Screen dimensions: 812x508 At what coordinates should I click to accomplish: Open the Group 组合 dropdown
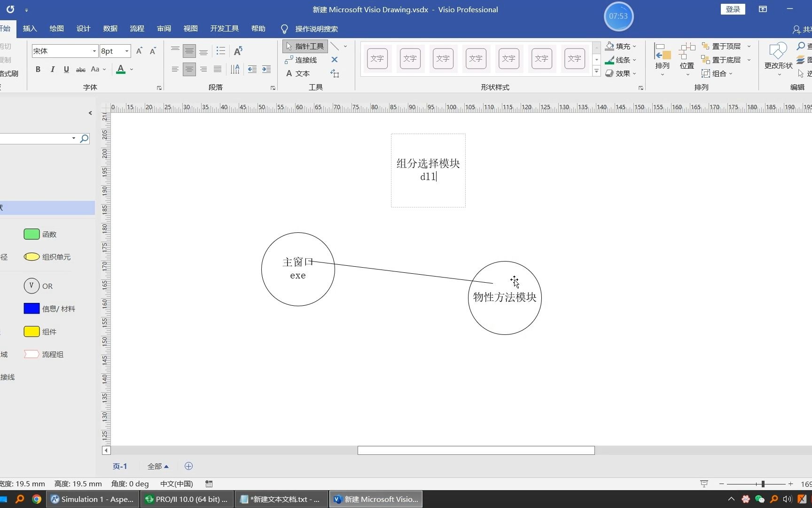click(x=717, y=73)
